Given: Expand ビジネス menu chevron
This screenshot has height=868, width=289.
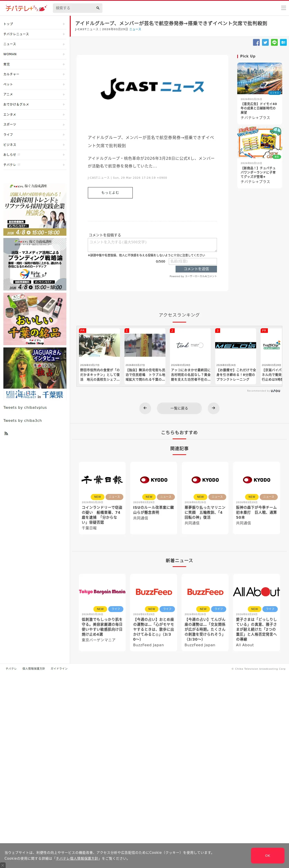Looking at the screenshot, I should click(x=64, y=145).
